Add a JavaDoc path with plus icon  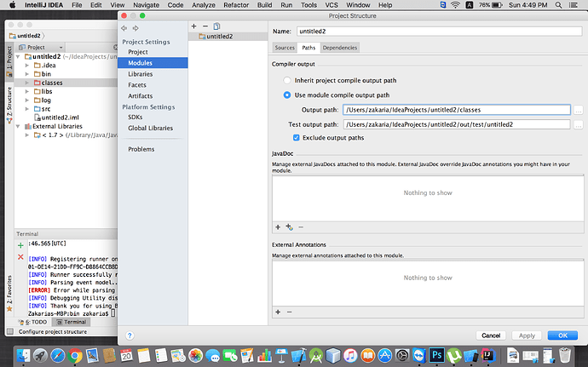278,227
